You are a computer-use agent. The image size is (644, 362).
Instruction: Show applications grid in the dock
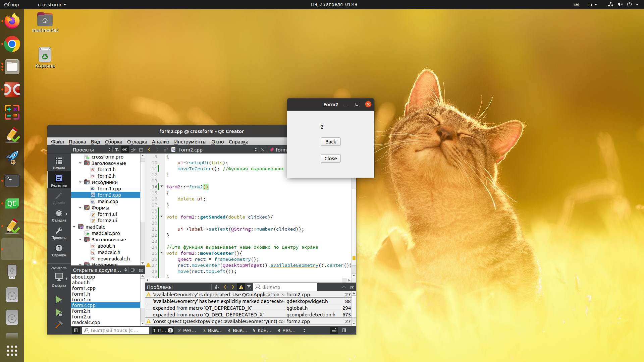click(x=12, y=351)
